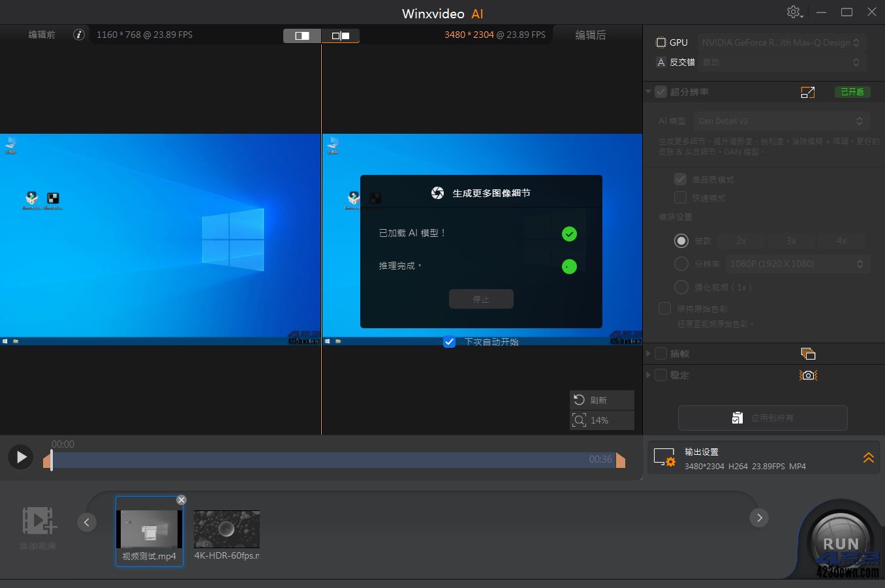Viewport: 885px width, 588px height.
Task: Click the timeline start trim handle
Action: [46, 461]
